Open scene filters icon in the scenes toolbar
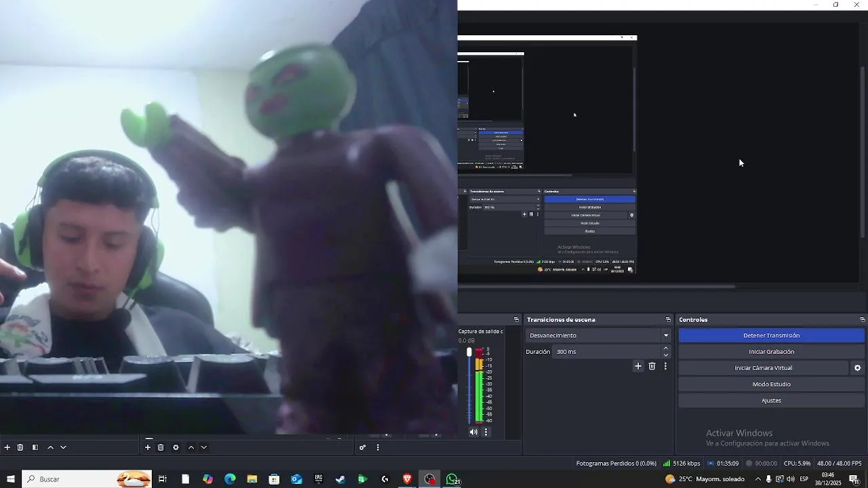 (x=35, y=447)
